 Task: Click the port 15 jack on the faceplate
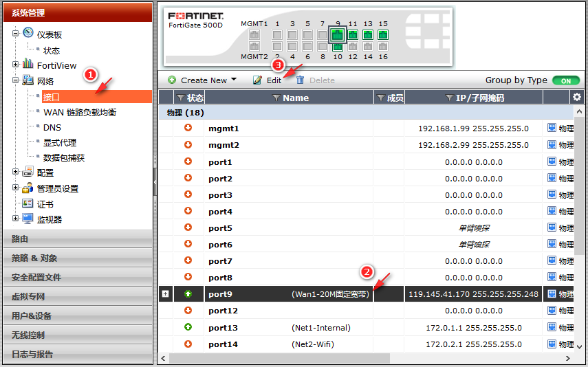pyautogui.click(x=383, y=35)
